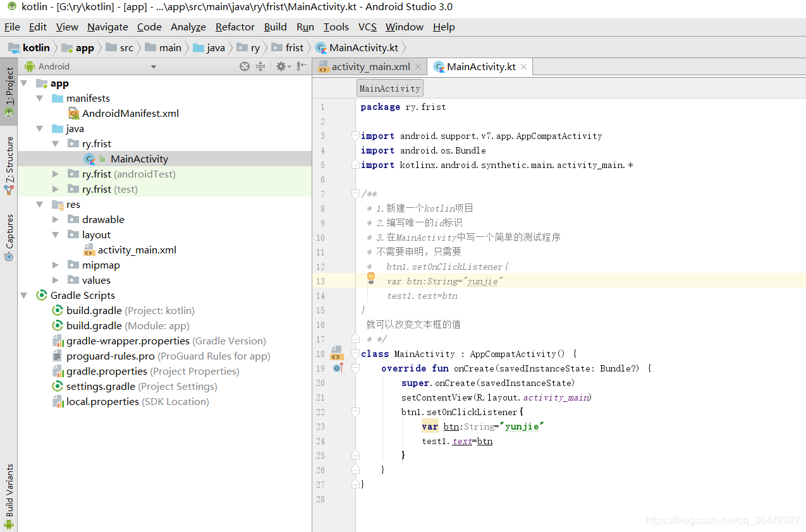This screenshot has height=532, width=806.
Task: Click the collapse all icon in Project panel
Action: pos(260,66)
